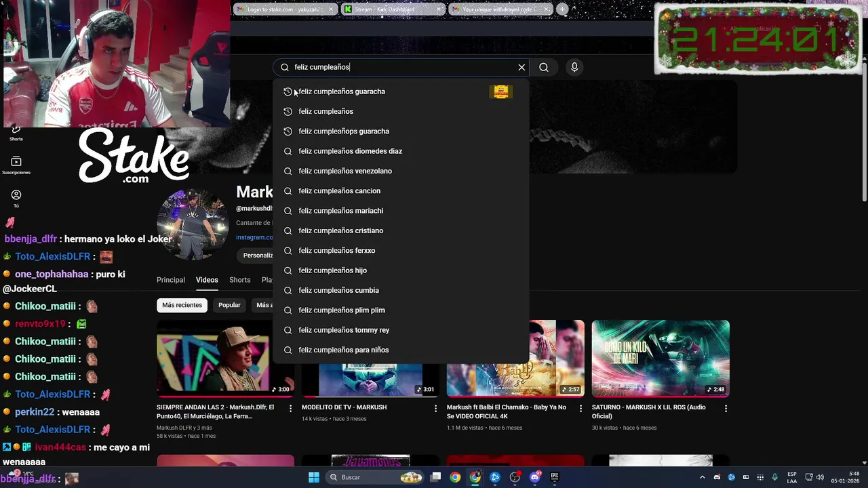Close the 'Login to stake.com' tab

tap(331, 9)
